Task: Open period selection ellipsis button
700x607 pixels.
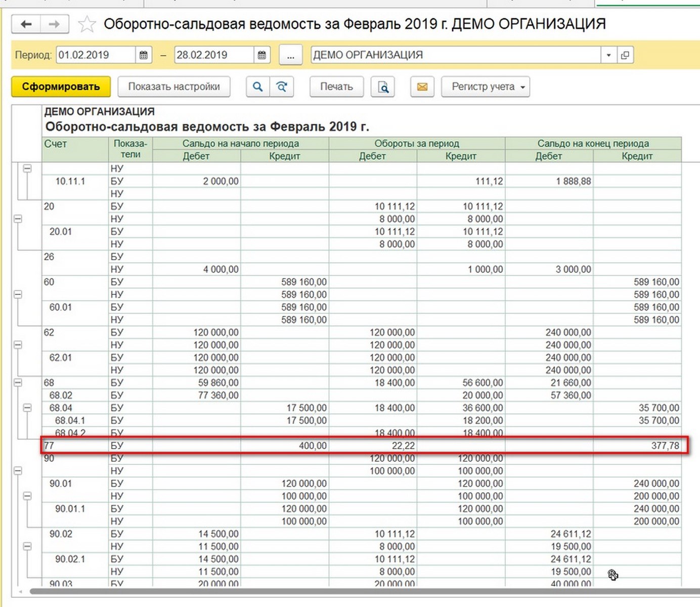Action: [290, 55]
